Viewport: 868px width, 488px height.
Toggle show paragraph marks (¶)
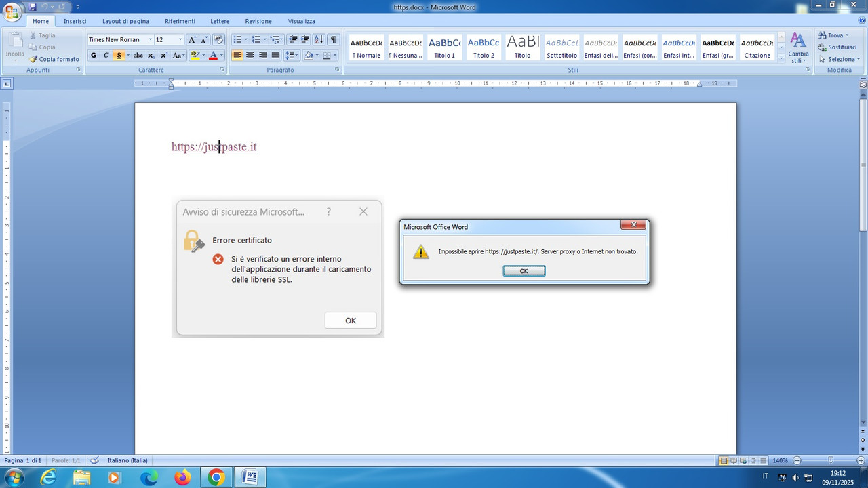click(333, 40)
